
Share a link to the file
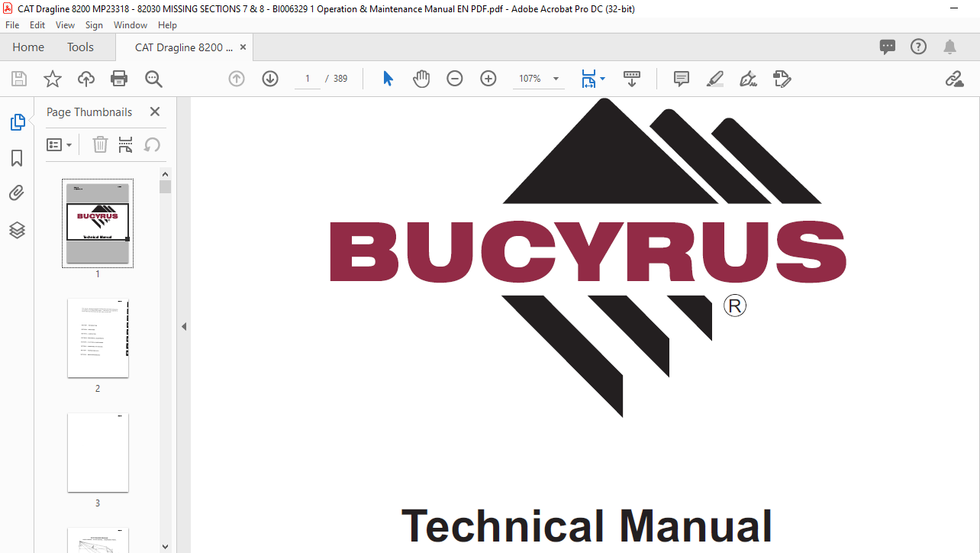pos(954,79)
